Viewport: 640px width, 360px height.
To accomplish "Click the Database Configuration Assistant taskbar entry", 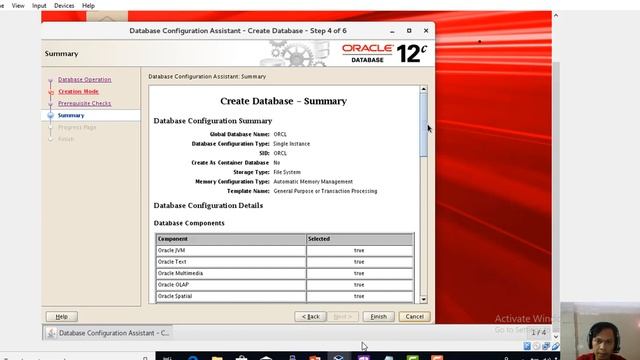I will coord(108,333).
